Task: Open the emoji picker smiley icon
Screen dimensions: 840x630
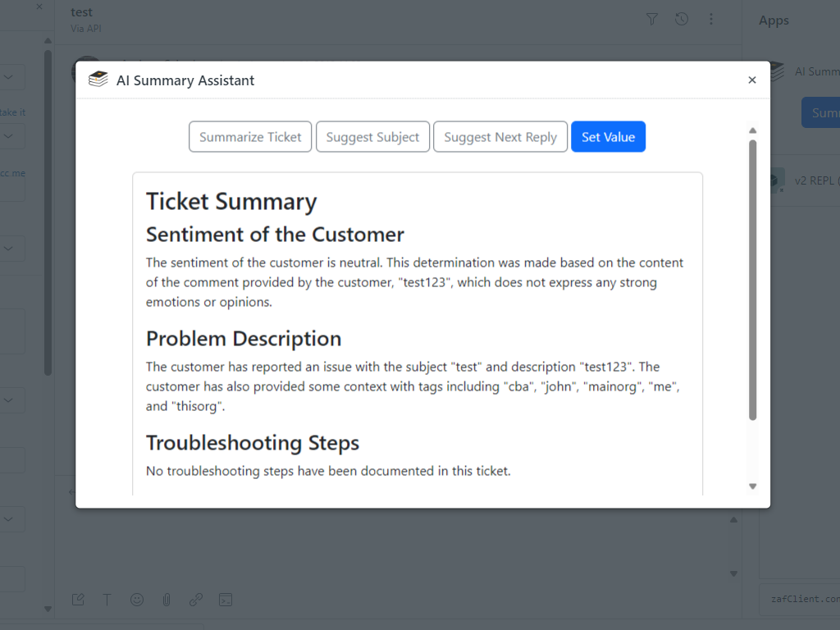Action: [137, 600]
